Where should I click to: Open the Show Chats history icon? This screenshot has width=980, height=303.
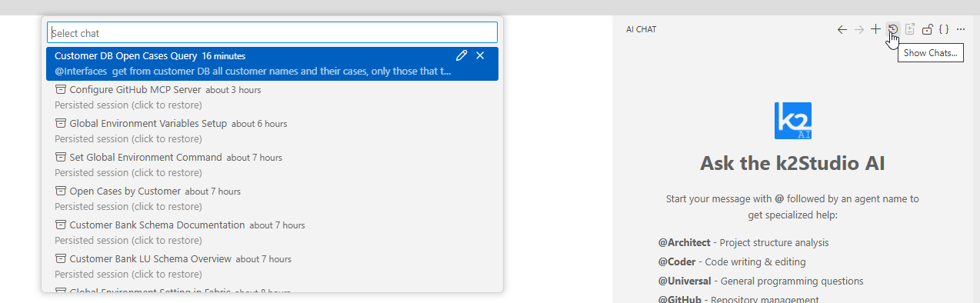coord(893,29)
